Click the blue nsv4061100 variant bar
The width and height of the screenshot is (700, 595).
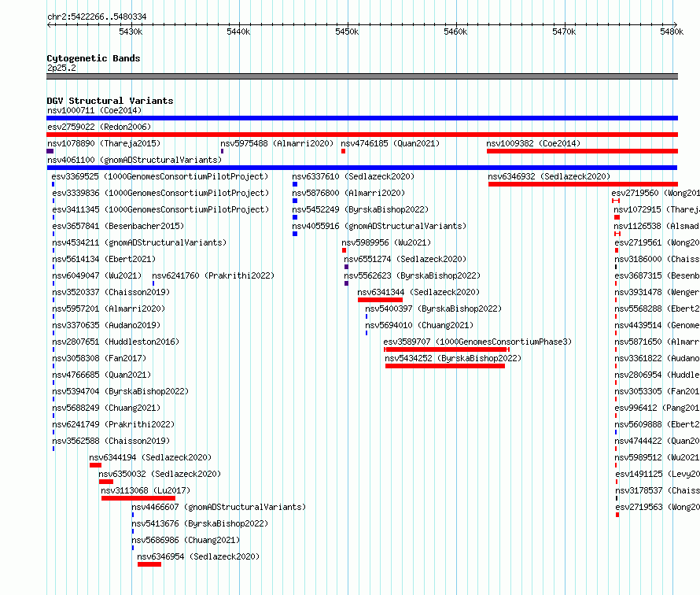pos(362,168)
